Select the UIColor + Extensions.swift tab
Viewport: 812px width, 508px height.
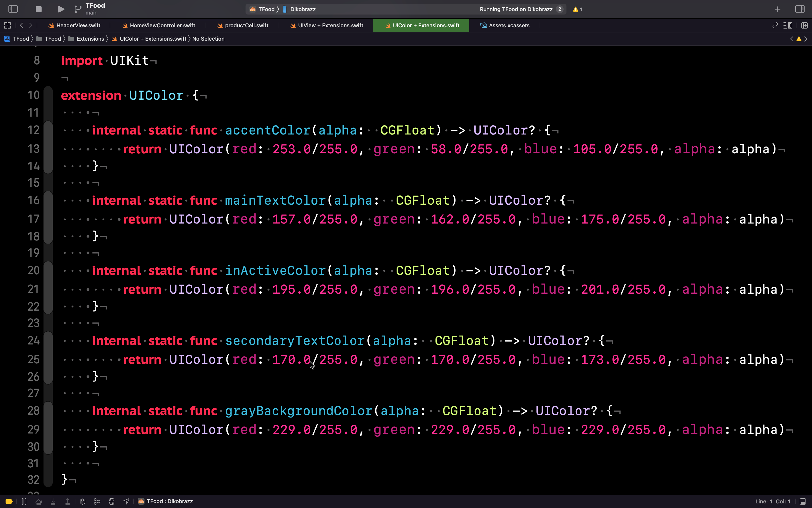pyautogui.click(x=421, y=26)
